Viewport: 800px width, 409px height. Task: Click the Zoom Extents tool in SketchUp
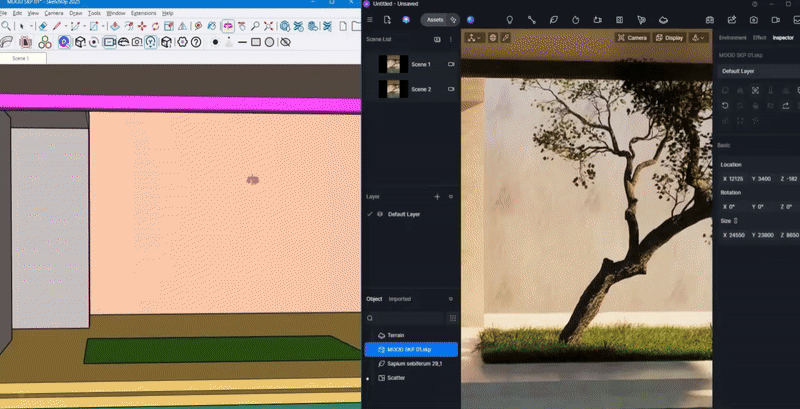coord(268,26)
